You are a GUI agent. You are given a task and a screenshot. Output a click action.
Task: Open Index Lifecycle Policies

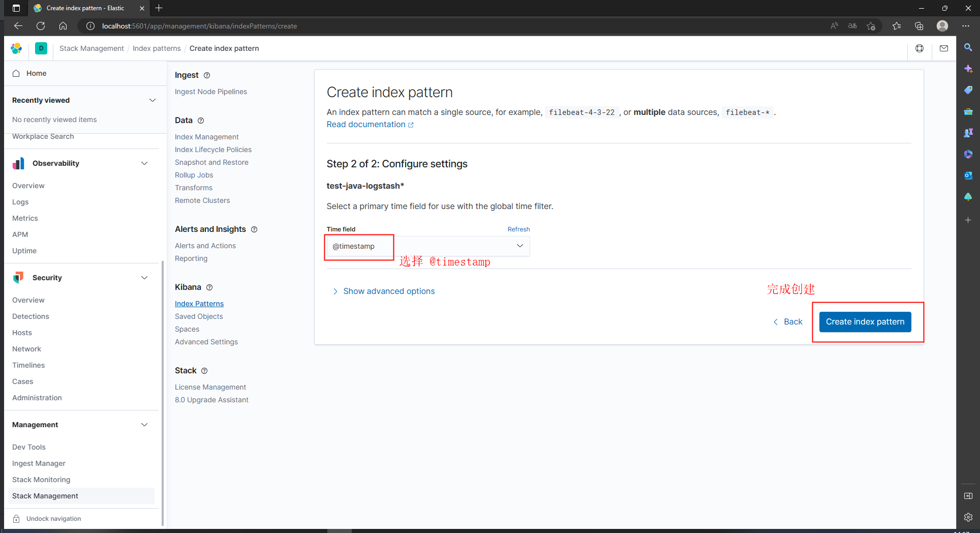click(213, 150)
